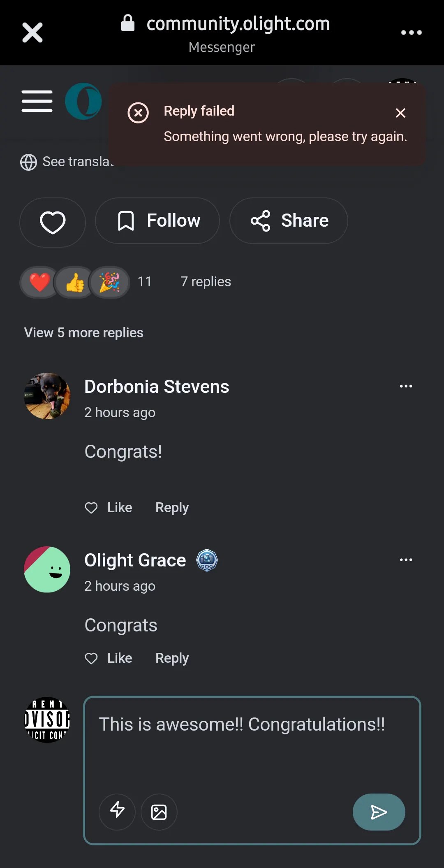Image resolution: width=444 pixels, height=868 pixels.
Task: Open the hamburger navigation menu
Action: click(x=37, y=101)
